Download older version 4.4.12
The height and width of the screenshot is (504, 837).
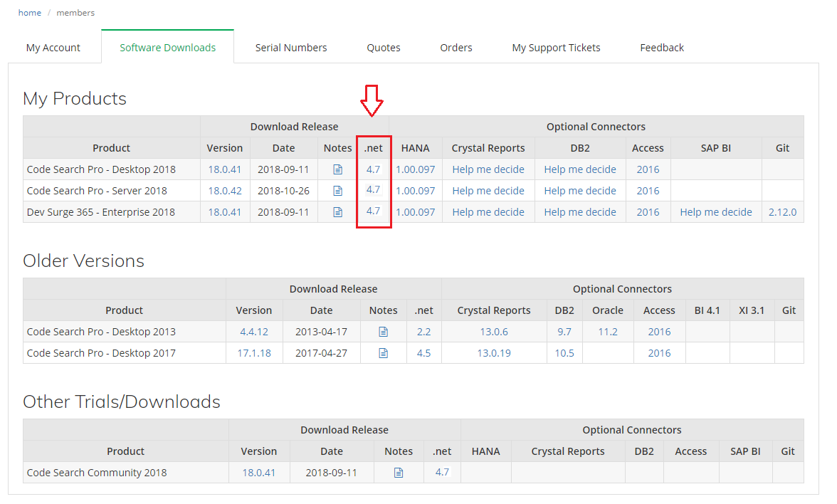point(254,332)
